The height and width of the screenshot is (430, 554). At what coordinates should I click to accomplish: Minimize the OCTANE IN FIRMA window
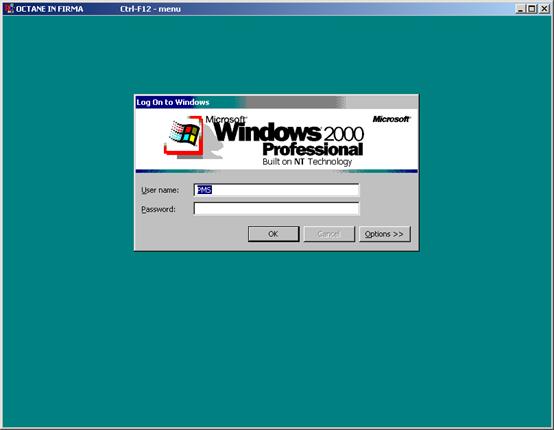(x=520, y=9)
